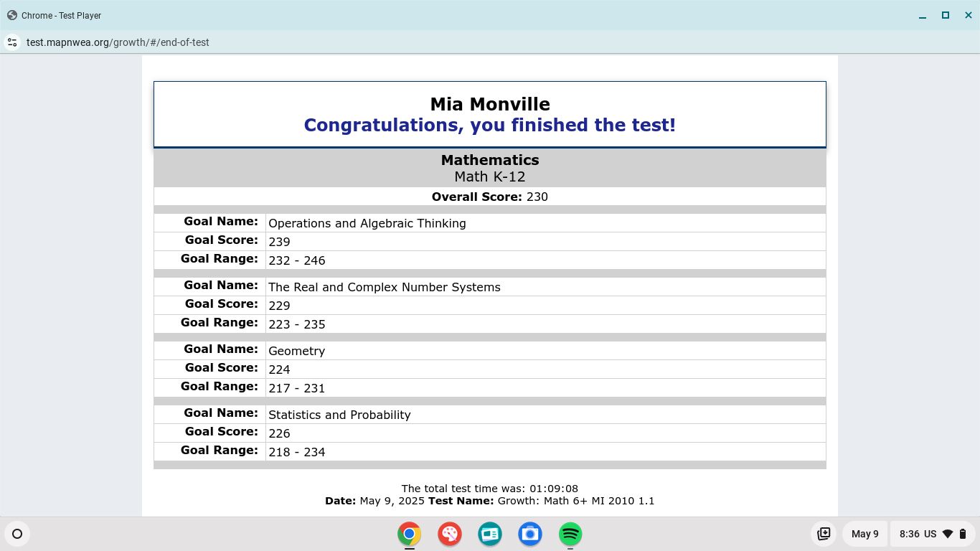Click the test.mapnwea.org address bar
The height and width of the screenshot is (551, 980).
pyautogui.click(x=118, y=42)
